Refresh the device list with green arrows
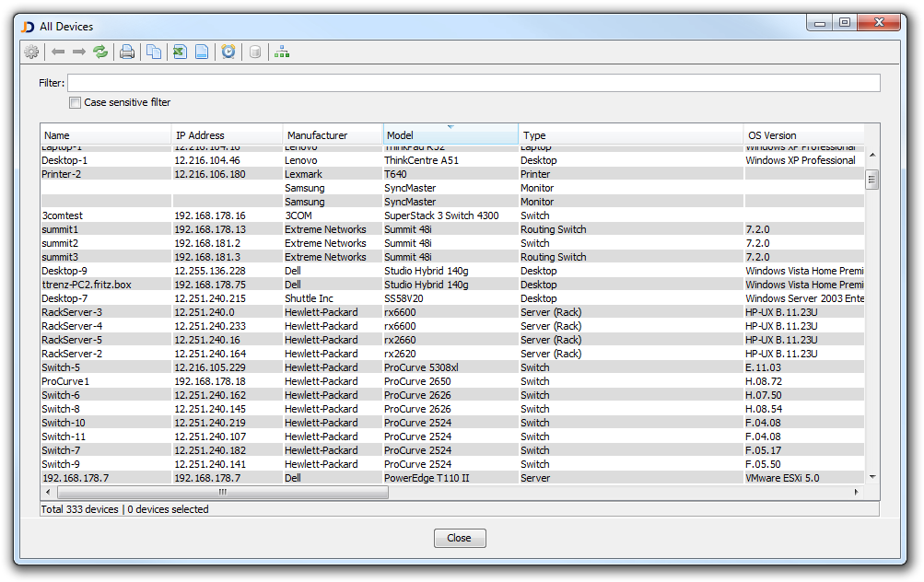Image resolution: width=924 pixels, height=582 pixels. point(100,52)
